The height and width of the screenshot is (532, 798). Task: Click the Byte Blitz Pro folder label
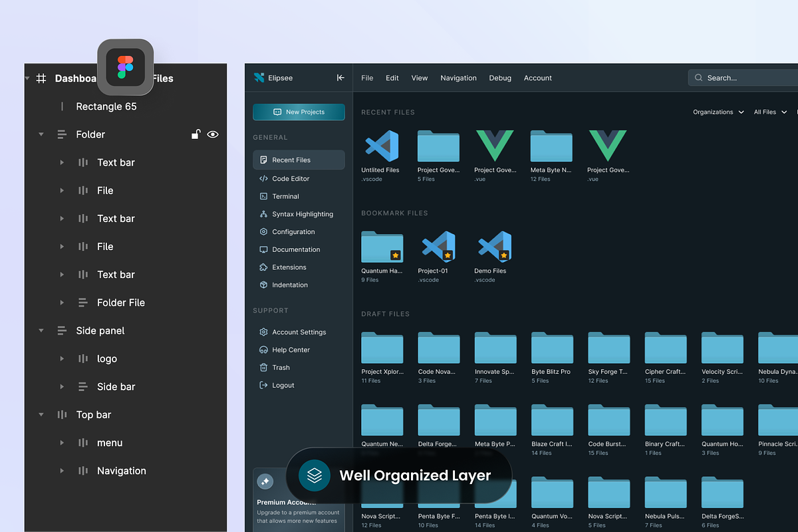[551, 372]
